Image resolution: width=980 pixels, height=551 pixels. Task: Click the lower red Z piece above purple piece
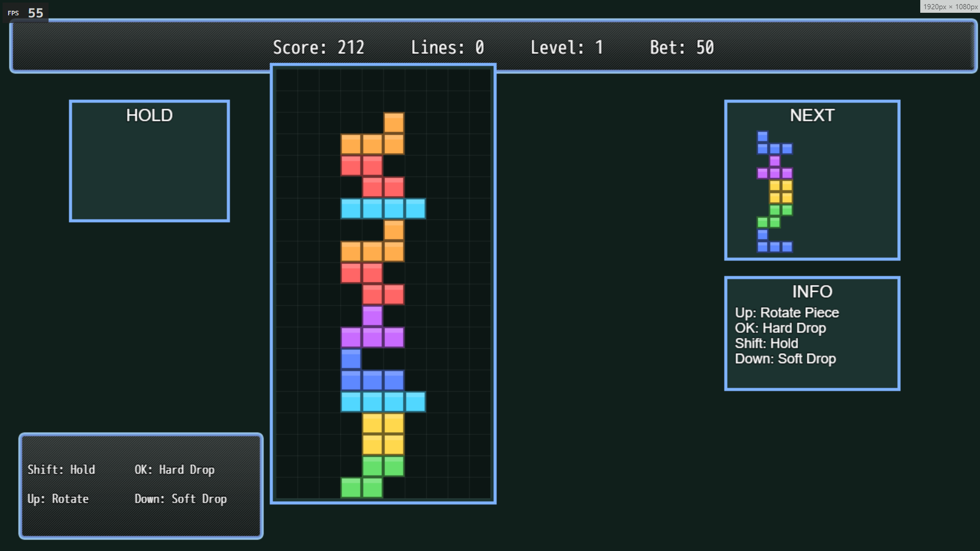tap(372, 284)
